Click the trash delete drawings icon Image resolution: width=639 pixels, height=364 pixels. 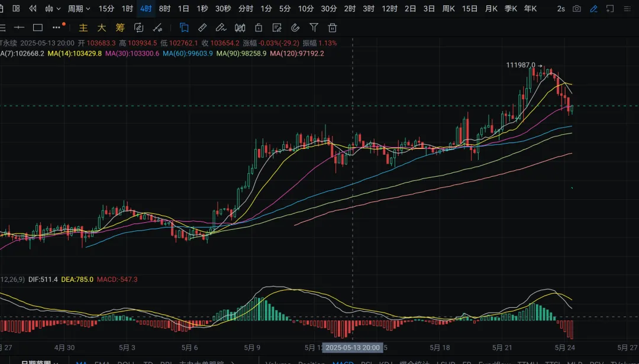point(333,27)
